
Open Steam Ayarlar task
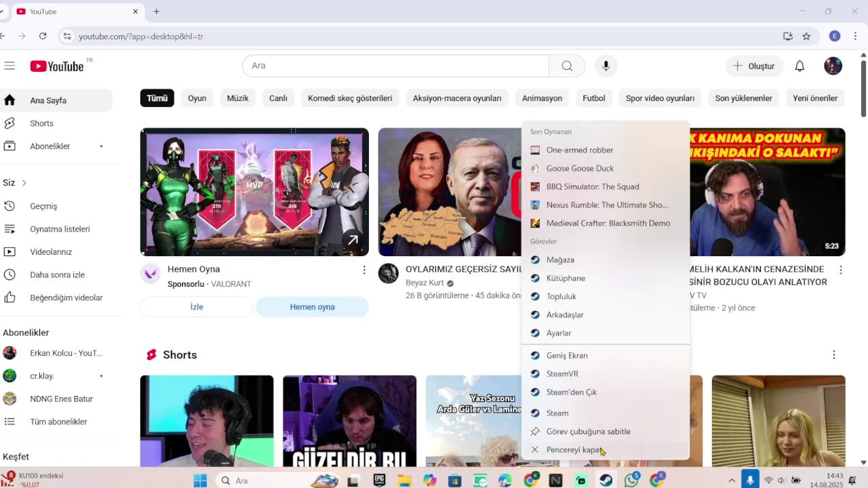pos(606,333)
